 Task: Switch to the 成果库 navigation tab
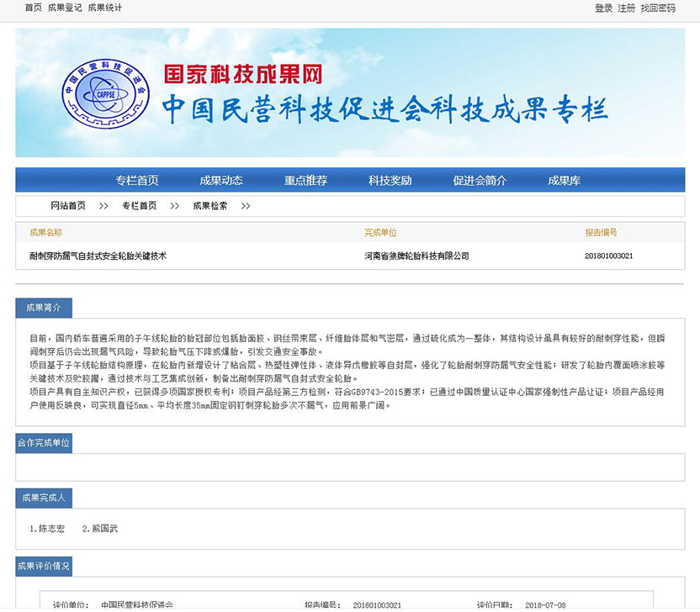pyautogui.click(x=564, y=181)
